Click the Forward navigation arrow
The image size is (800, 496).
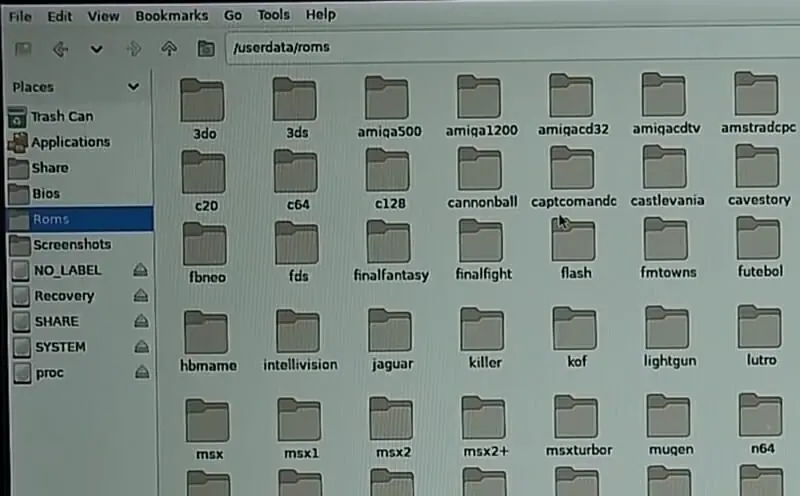pos(132,48)
